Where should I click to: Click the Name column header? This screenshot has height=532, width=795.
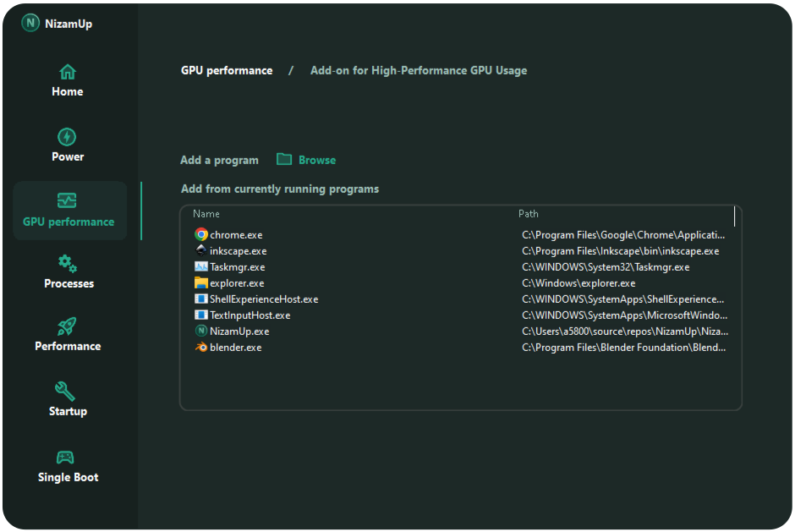pos(206,214)
